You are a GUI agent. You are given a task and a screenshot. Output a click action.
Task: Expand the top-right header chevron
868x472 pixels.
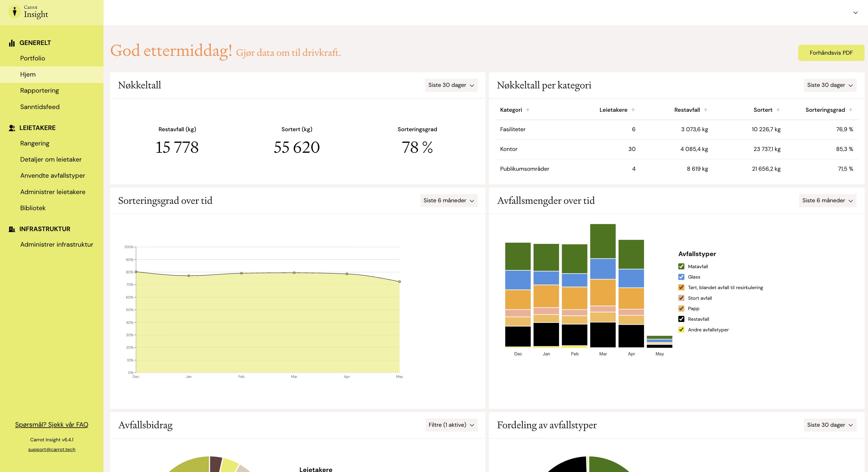tap(855, 13)
